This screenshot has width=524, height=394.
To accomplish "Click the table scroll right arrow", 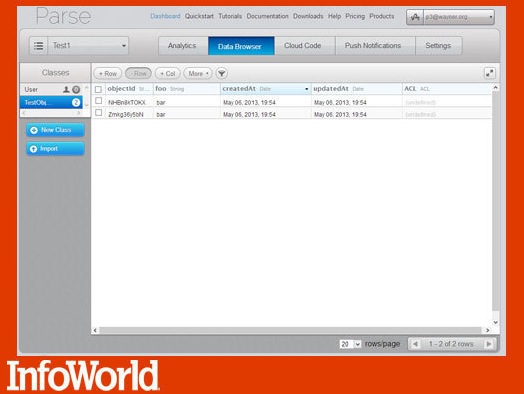I will [x=488, y=330].
